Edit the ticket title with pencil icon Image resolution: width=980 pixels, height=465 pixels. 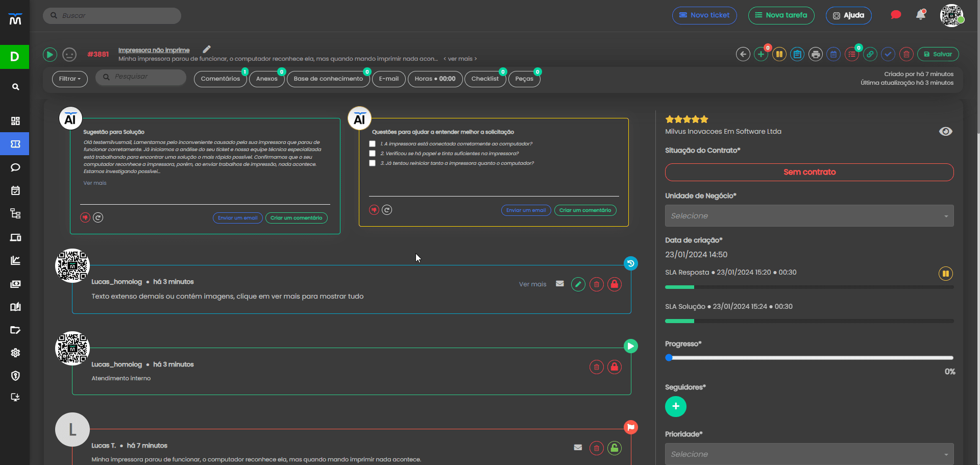click(x=207, y=50)
